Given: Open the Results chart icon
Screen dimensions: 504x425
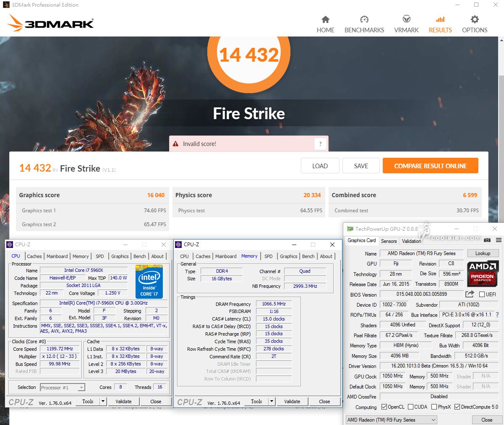Looking at the screenshot, I should [x=440, y=19].
